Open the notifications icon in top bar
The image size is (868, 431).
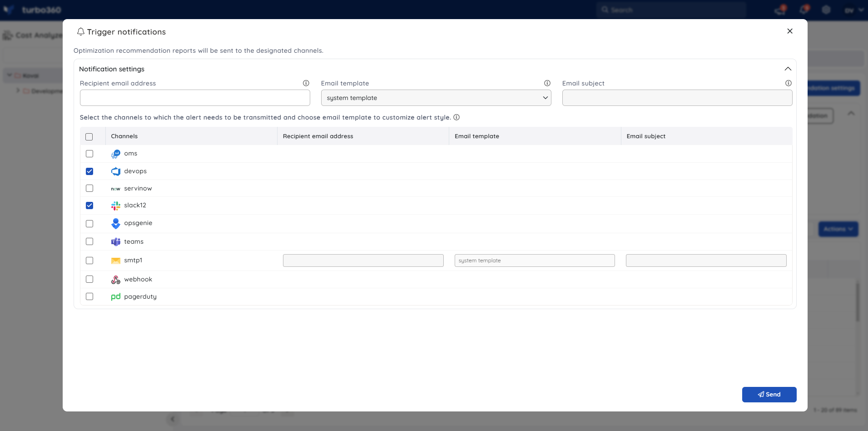pyautogui.click(x=804, y=10)
